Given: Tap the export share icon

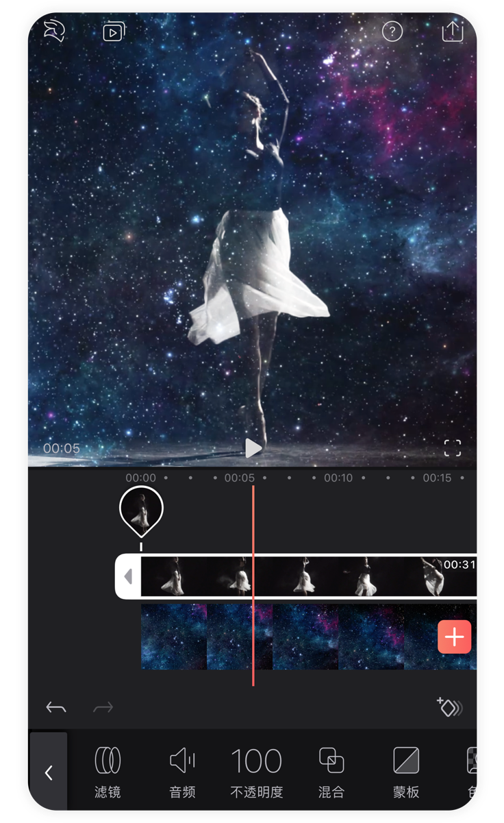Looking at the screenshot, I should pyautogui.click(x=453, y=30).
